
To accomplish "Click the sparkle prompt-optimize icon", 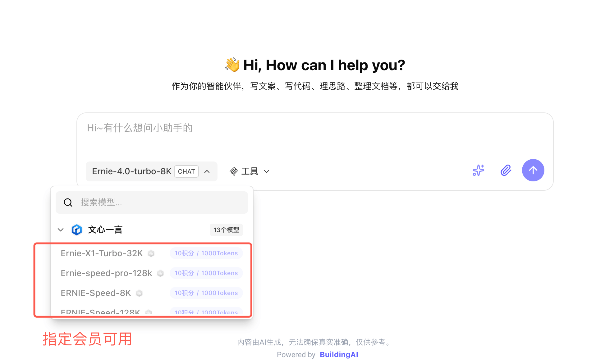I will pyautogui.click(x=479, y=170).
